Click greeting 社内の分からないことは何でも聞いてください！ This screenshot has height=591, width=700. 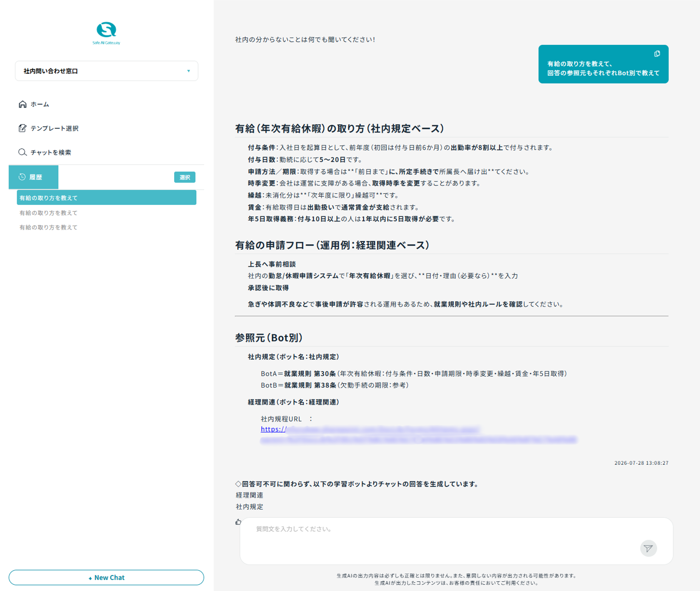pos(305,39)
